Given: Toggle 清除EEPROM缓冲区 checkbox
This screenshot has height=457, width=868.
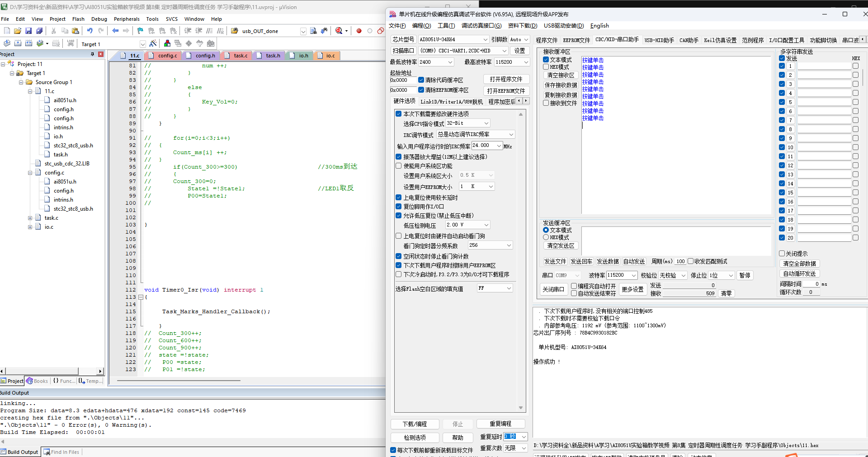Looking at the screenshot, I should pyautogui.click(x=421, y=90).
